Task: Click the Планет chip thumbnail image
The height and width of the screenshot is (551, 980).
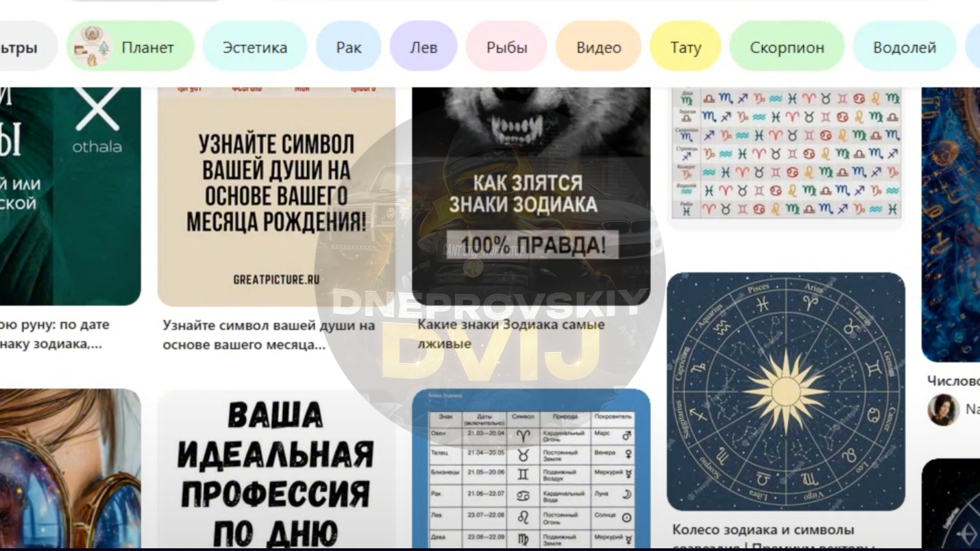Action: point(92,47)
